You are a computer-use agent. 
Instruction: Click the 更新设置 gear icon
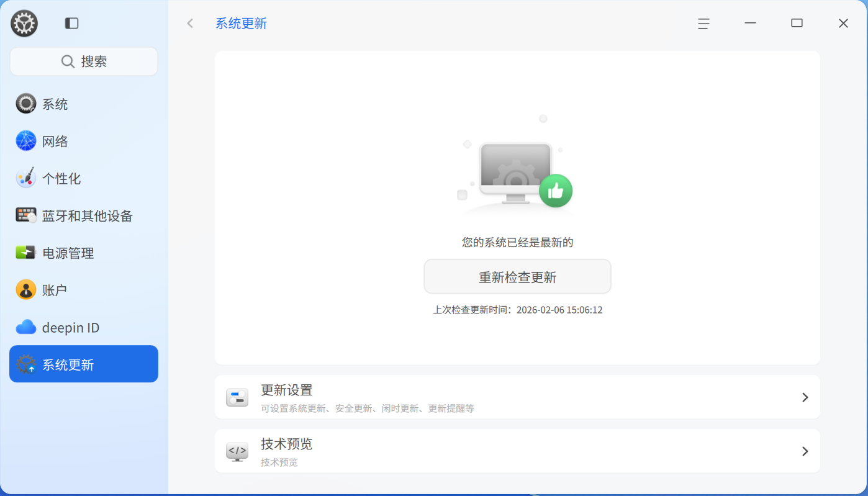[237, 397]
